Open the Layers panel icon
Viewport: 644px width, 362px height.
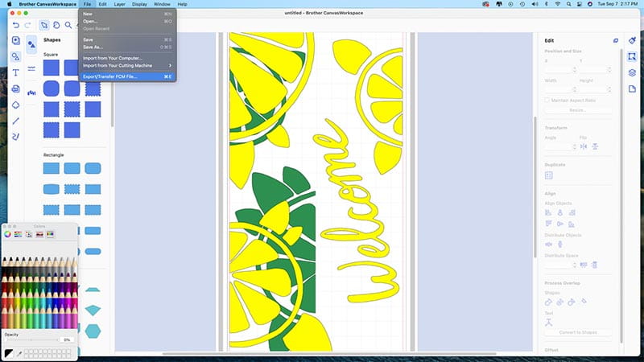632,72
